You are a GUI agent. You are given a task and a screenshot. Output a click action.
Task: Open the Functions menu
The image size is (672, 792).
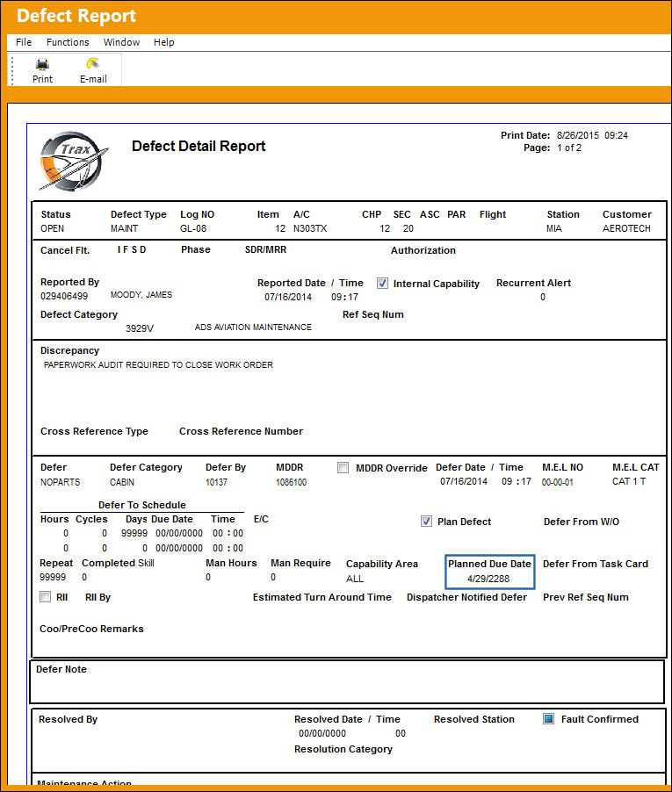tap(68, 42)
